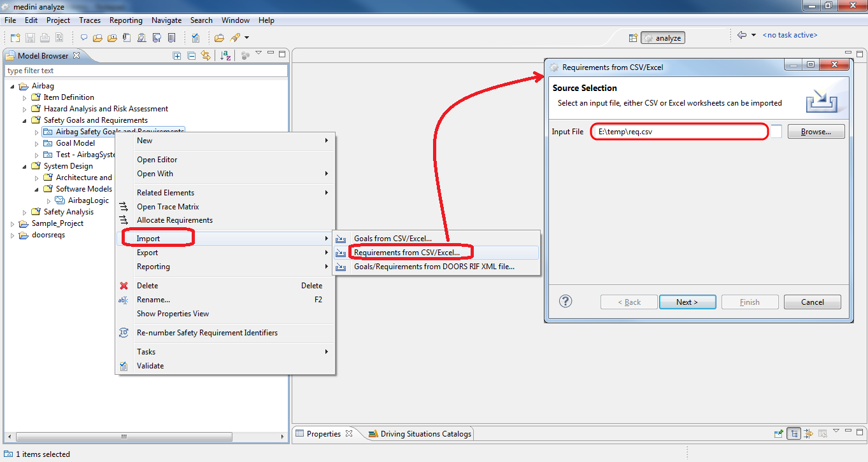The height and width of the screenshot is (462, 868).
Task: Click the Open Perspective icon
Action: pyautogui.click(x=633, y=38)
